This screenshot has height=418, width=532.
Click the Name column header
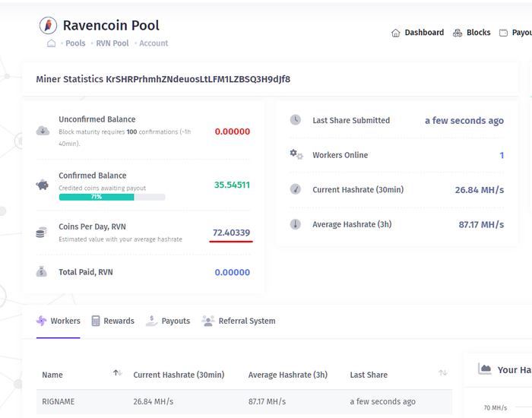tap(52, 375)
